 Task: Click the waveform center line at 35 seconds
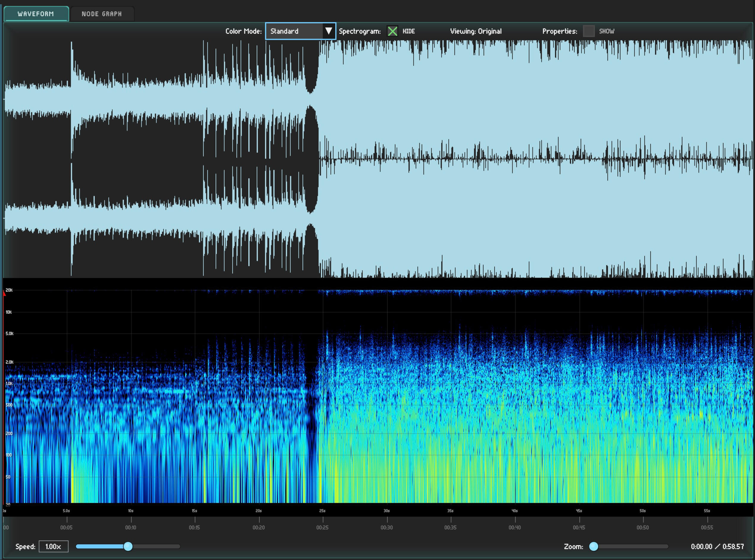451,159
